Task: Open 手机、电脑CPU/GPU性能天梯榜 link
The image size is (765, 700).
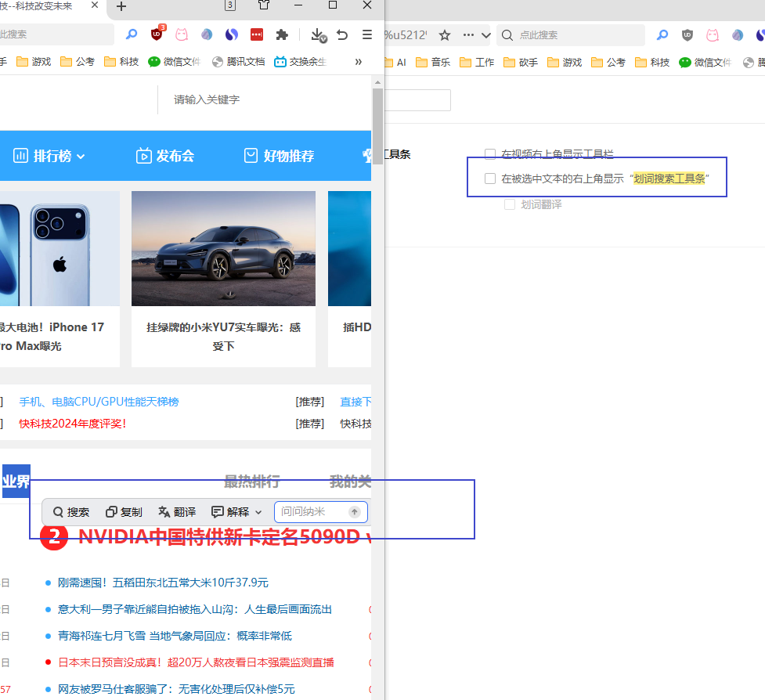Action: (x=99, y=402)
